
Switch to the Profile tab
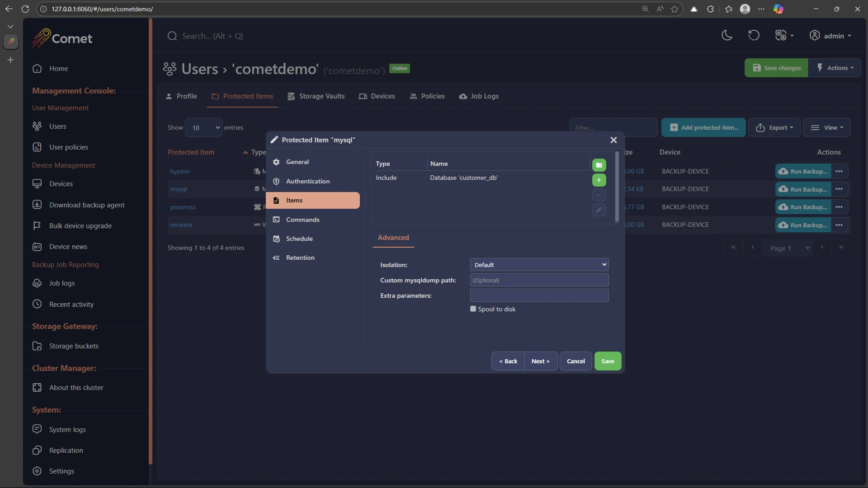(181, 96)
